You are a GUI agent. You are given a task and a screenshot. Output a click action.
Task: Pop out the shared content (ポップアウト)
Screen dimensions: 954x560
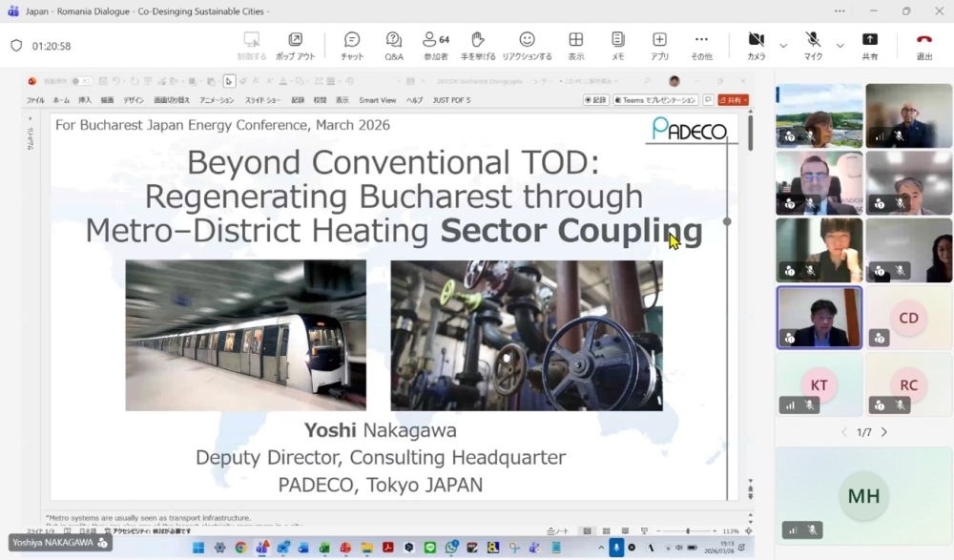click(295, 45)
